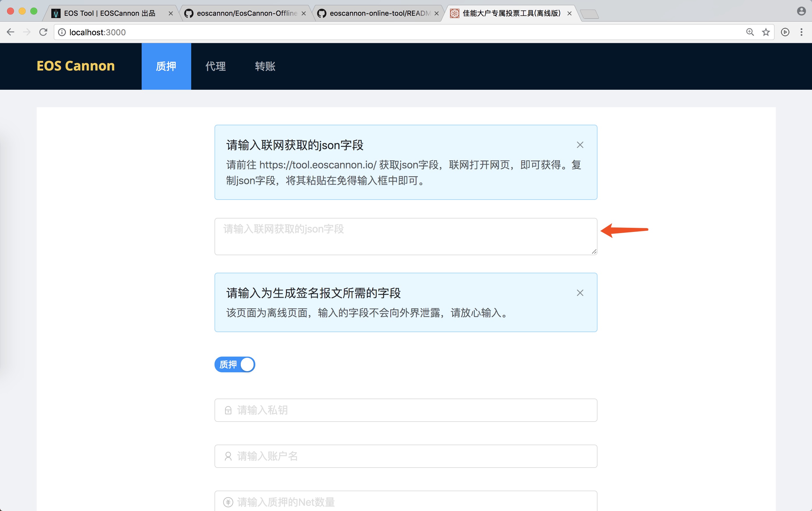Open the 质押 navigation tab

(166, 66)
